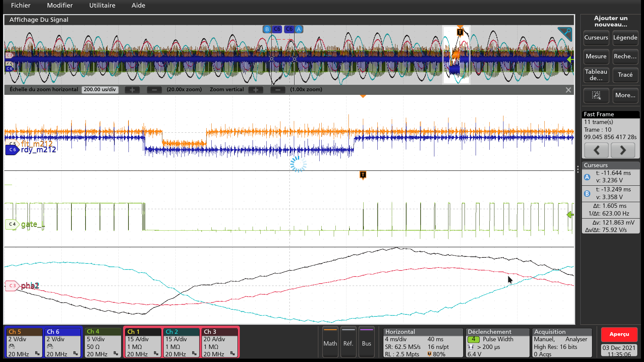
Task: Click the Ajouter un nouveau... heading
Action: pyautogui.click(x=610, y=21)
